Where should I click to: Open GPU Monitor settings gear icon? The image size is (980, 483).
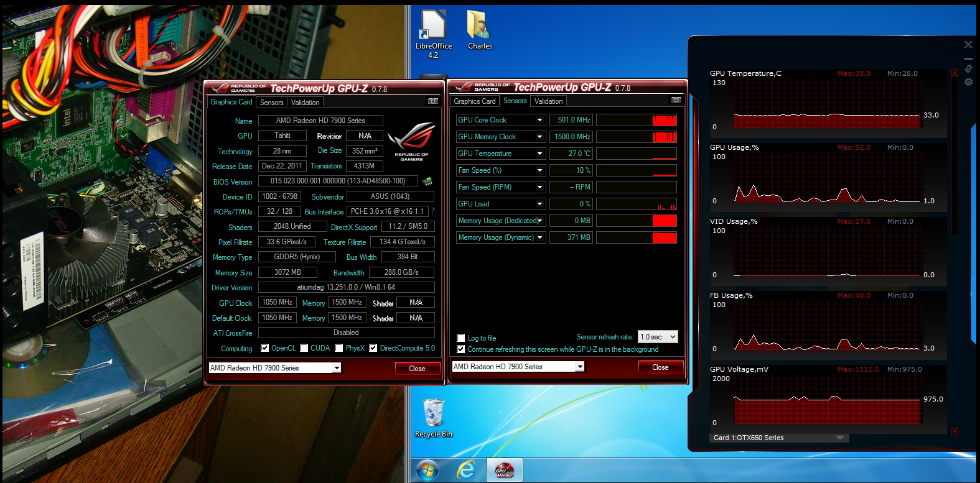pos(968,82)
